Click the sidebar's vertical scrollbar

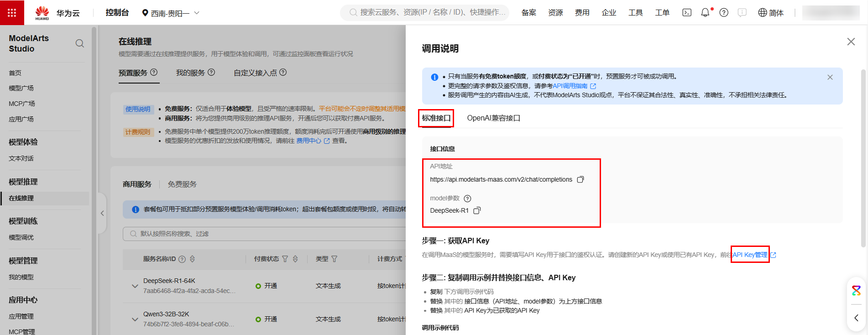94,180
